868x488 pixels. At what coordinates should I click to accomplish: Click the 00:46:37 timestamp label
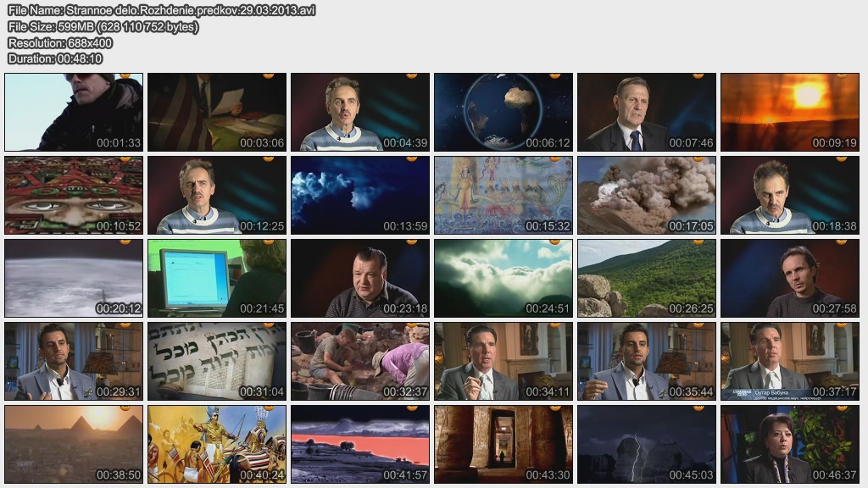coord(834,475)
